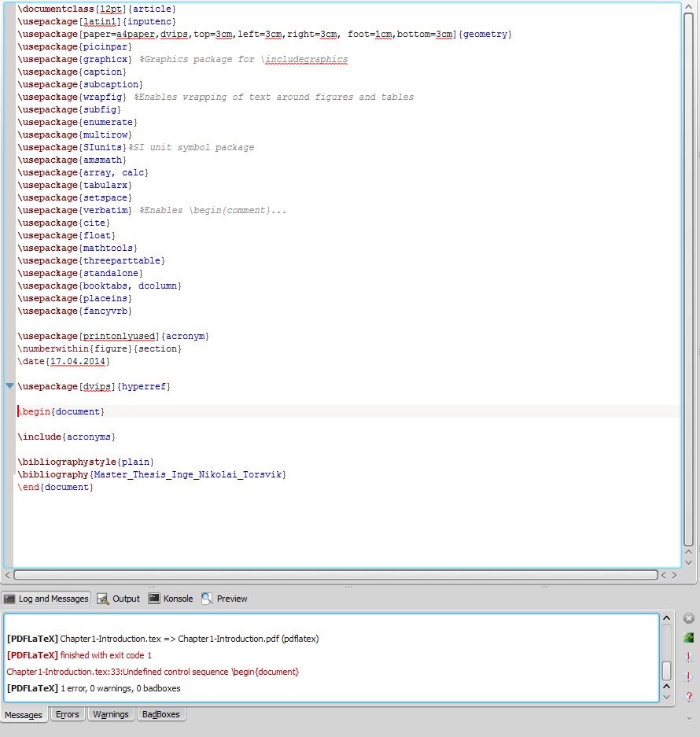Click the \usepackage{booktabs, dcolumn} line
This screenshot has width=700, height=737.
(99, 286)
